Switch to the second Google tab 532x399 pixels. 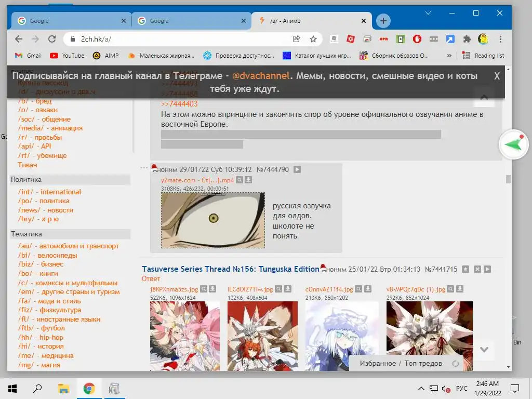[191, 21]
